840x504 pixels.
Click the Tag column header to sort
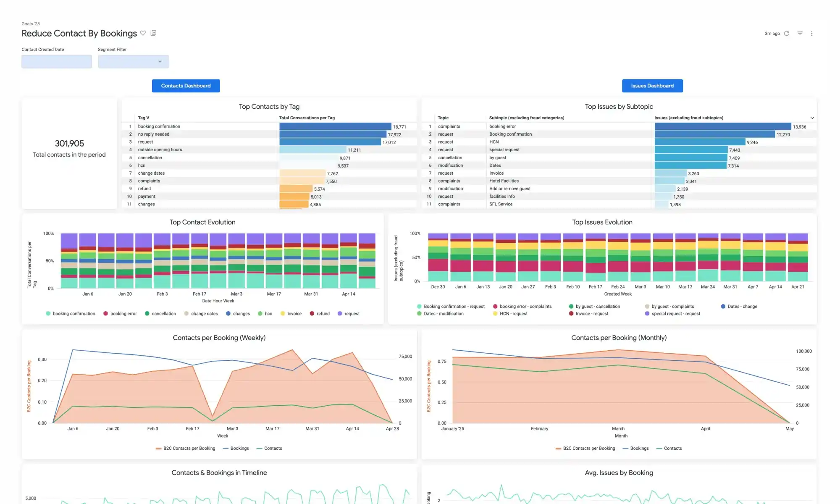click(x=144, y=118)
